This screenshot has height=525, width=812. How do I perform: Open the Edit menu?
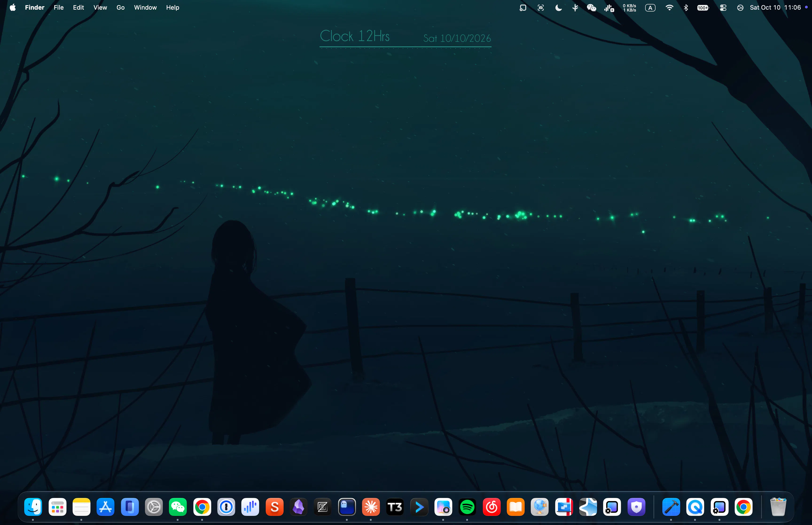78,8
